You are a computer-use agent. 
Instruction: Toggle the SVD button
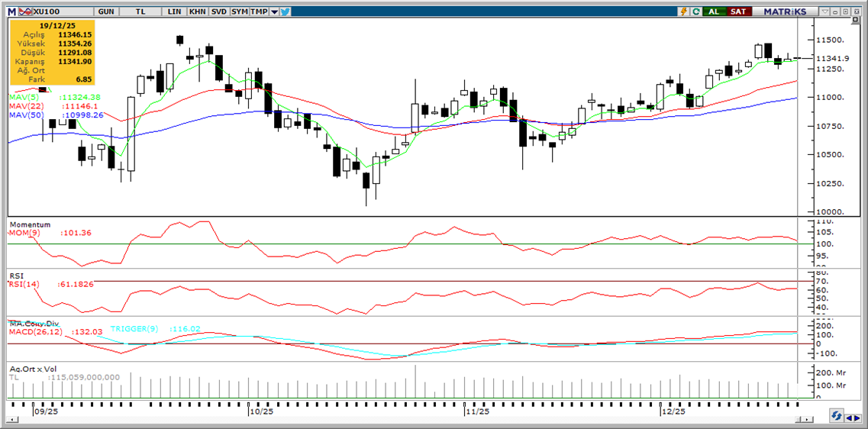click(218, 11)
